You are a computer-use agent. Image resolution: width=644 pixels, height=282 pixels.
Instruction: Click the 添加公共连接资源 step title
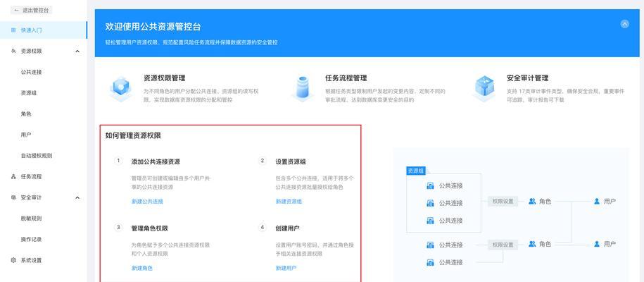pos(156,161)
